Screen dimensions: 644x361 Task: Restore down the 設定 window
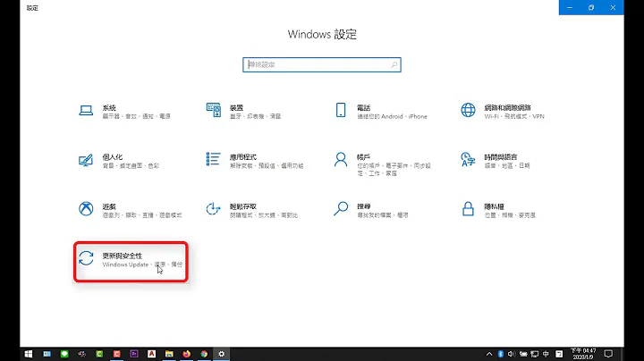click(x=591, y=7)
